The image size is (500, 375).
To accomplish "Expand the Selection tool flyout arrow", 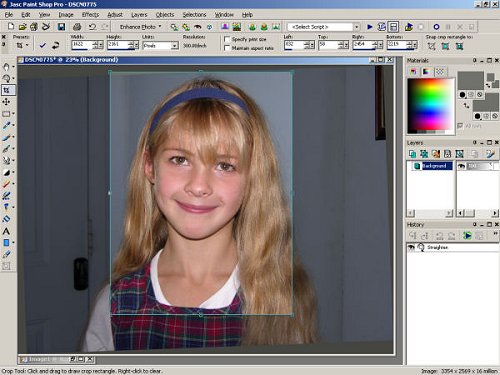I will click(x=13, y=114).
